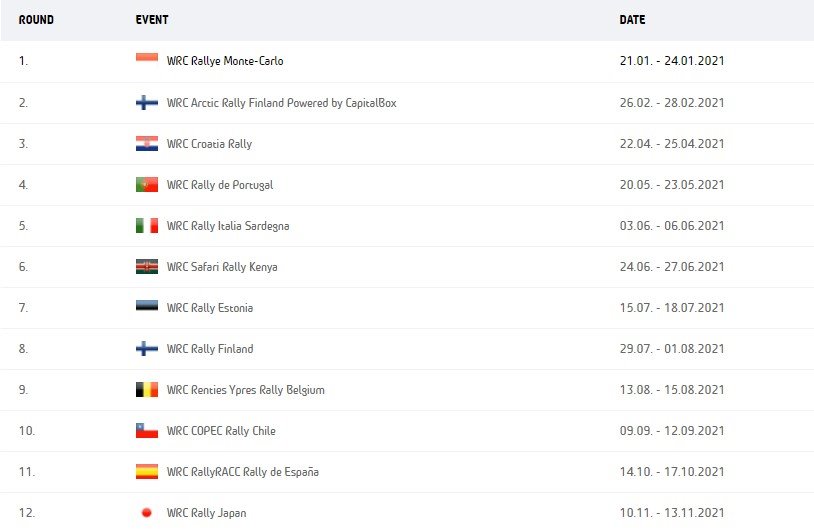This screenshot has height=531, width=814.
Task: Click the Croatia flag icon
Action: [147, 143]
